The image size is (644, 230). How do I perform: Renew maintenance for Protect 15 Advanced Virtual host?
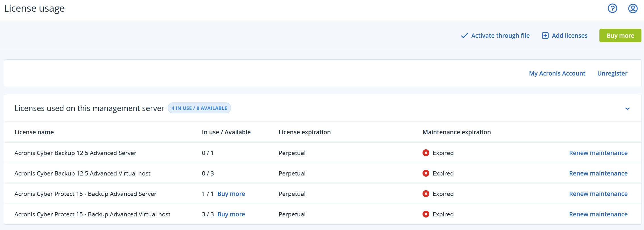(x=598, y=214)
